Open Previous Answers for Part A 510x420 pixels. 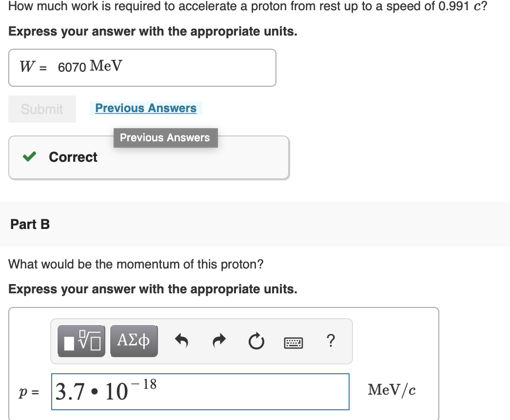coord(145,108)
